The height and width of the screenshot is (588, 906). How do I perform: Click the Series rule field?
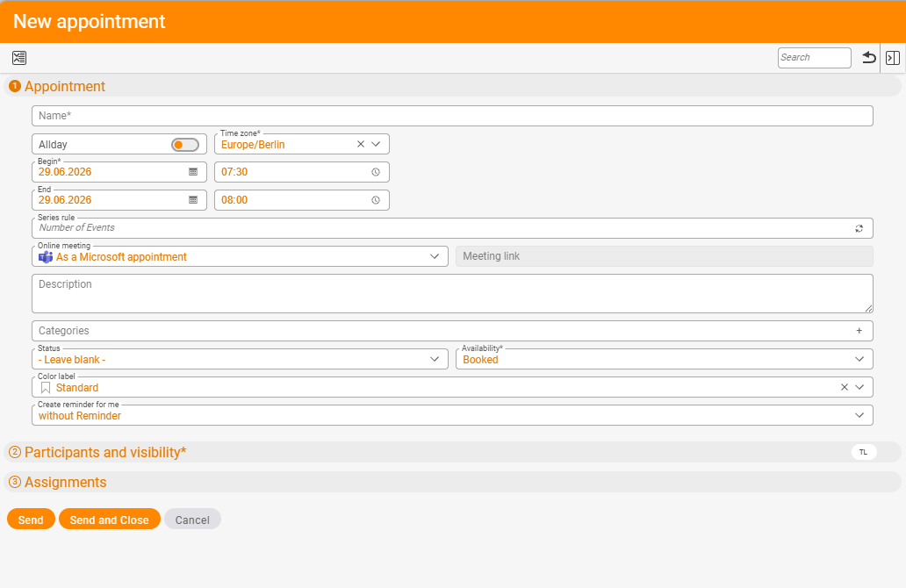coord(452,228)
